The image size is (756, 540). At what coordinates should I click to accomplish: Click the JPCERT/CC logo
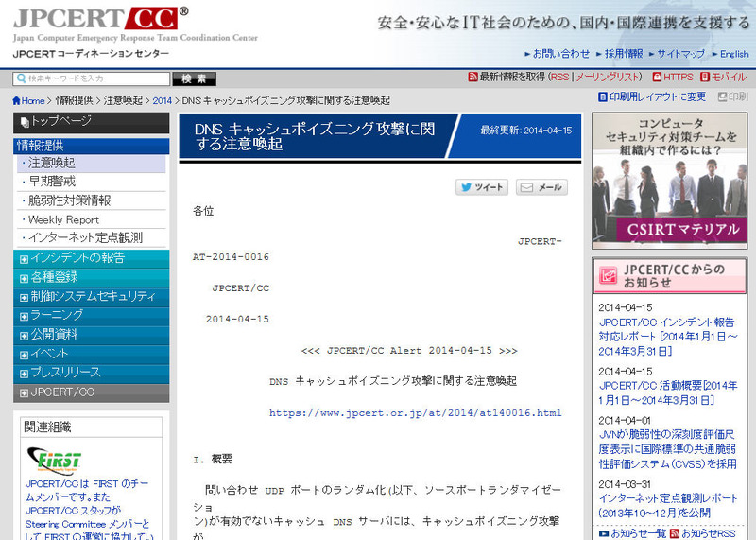[x=94, y=19]
